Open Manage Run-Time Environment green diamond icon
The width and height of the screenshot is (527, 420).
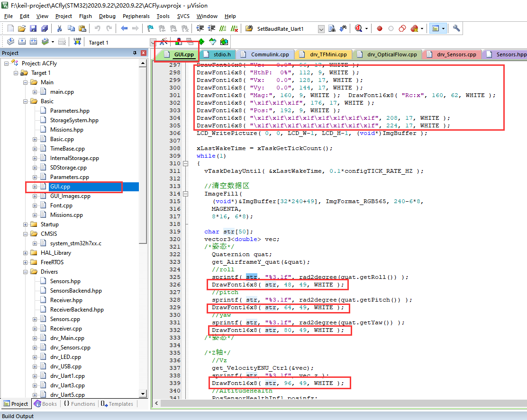point(201,42)
